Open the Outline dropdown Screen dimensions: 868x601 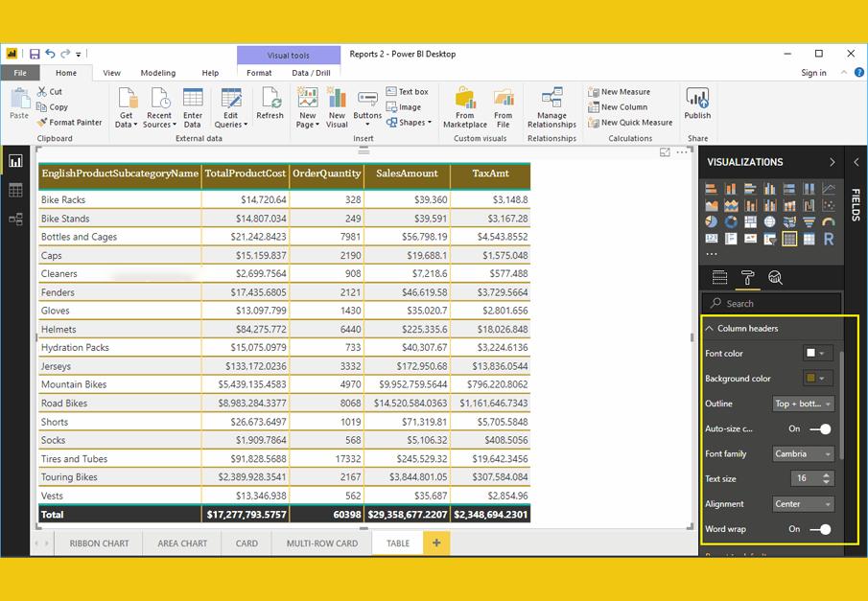pyautogui.click(x=803, y=404)
